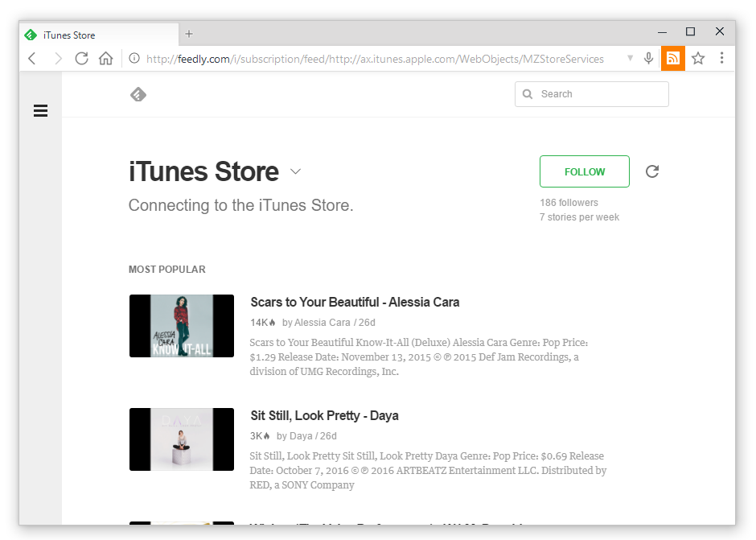The height and width of the screenshot is (540, 756).
Task: Click the feedly Search input field
Action: 592,94
